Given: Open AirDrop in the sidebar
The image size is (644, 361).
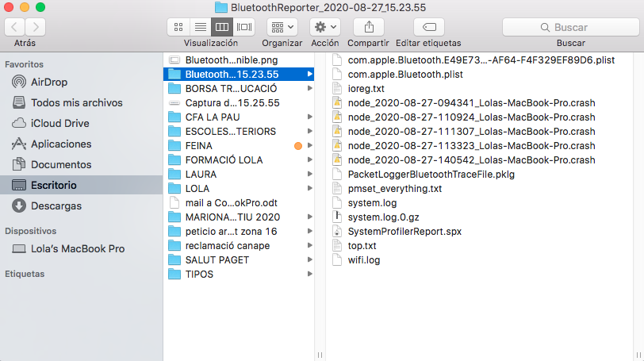Looking at the screenshot, I should click(x=82, y=83).
